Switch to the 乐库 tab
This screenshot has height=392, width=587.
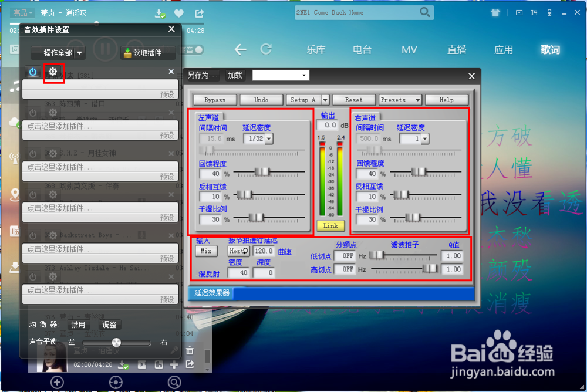(316, 50)
